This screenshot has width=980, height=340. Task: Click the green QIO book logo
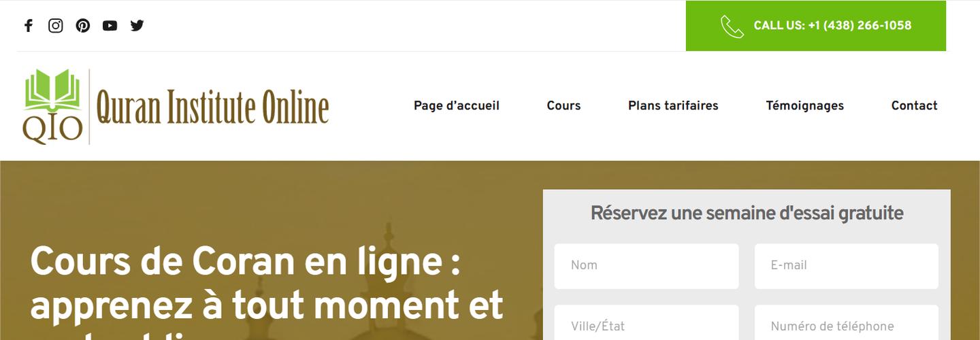point(53,106)
